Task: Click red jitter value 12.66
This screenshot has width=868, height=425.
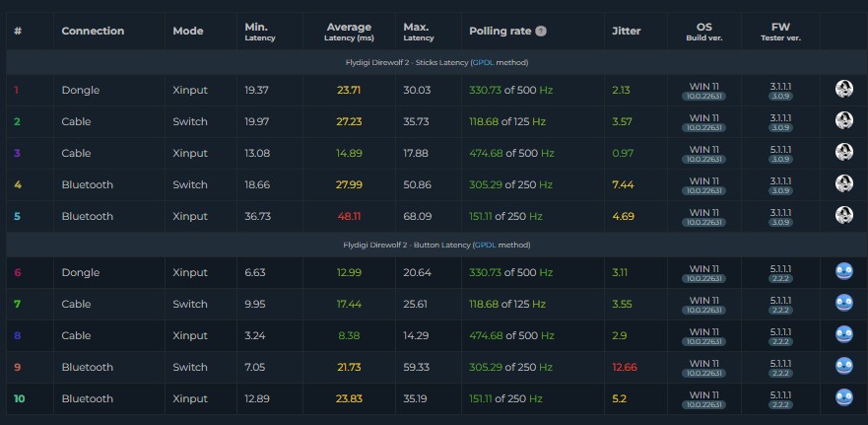Action: 625,367
